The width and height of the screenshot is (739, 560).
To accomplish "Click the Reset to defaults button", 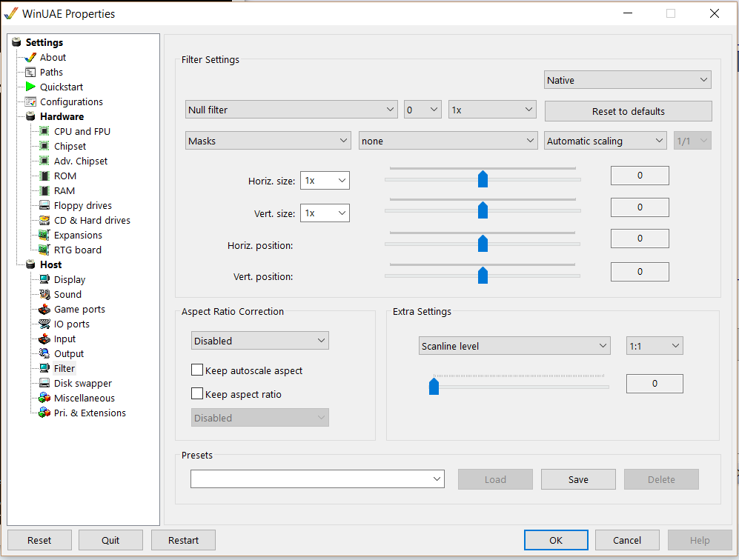I will coord(628,111).
